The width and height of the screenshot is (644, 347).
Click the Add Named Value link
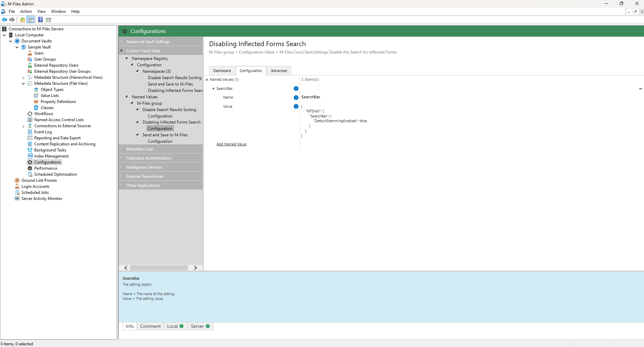click(231, 144)
